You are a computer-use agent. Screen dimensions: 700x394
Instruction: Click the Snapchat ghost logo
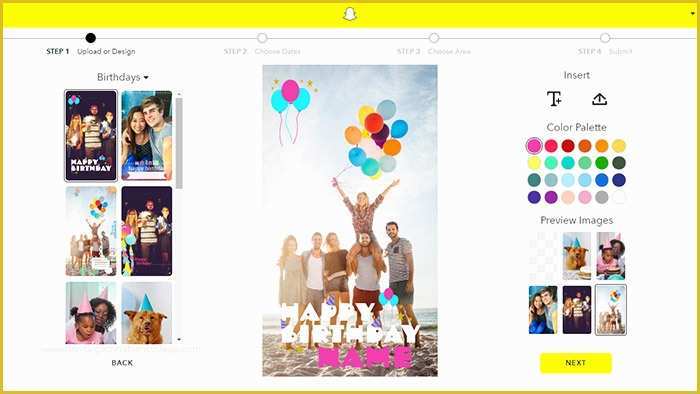[350, 14]
